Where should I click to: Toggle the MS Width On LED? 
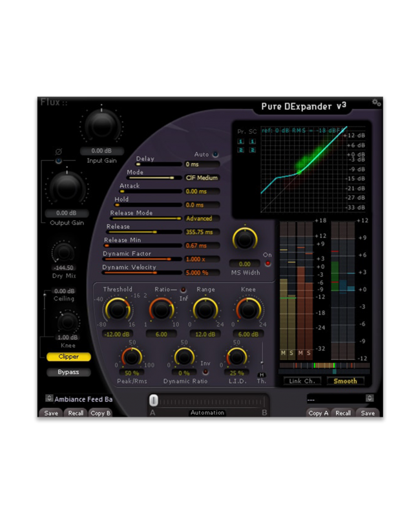click(268, 264)
